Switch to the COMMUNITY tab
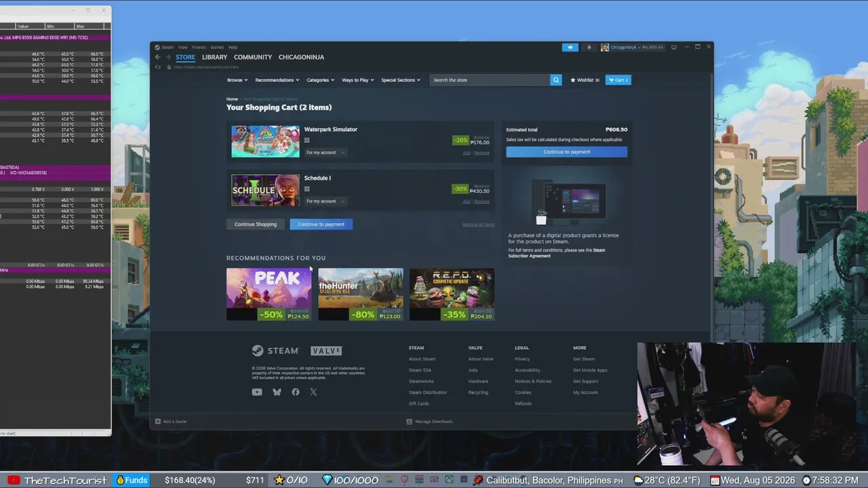This screenshot has width=868, height=488. pos(253,58)
